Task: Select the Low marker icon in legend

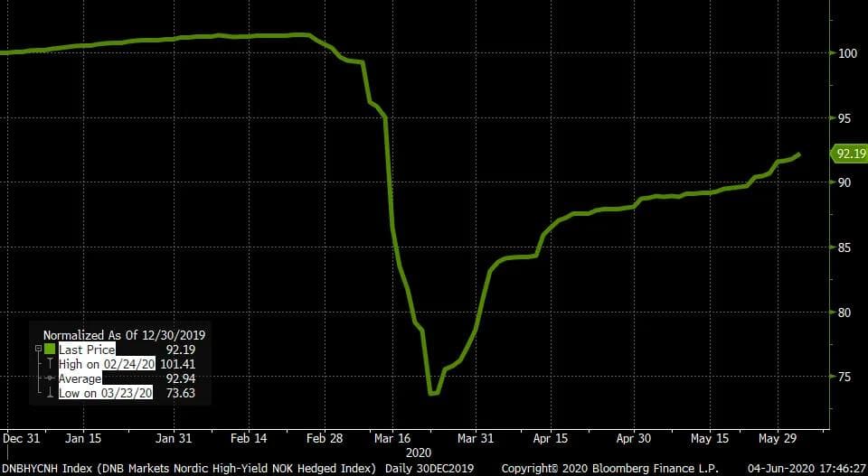Action: click(x=51, y=393)
